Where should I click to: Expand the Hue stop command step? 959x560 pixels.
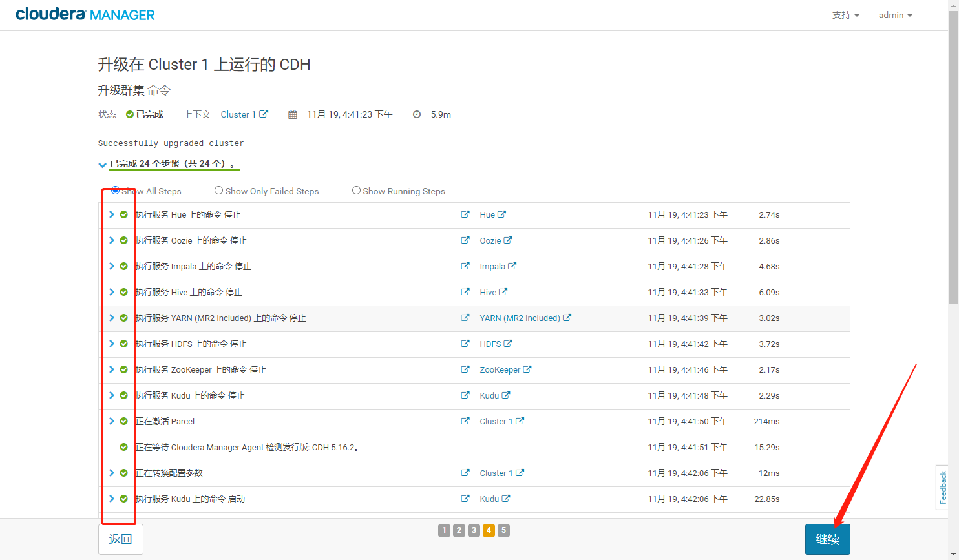point(112,214)
